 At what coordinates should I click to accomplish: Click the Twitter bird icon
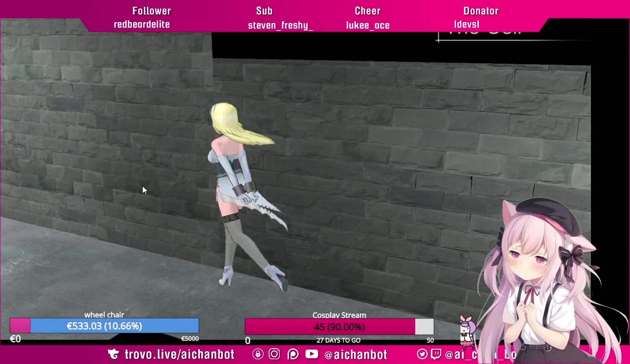click(x=422, y=354)
